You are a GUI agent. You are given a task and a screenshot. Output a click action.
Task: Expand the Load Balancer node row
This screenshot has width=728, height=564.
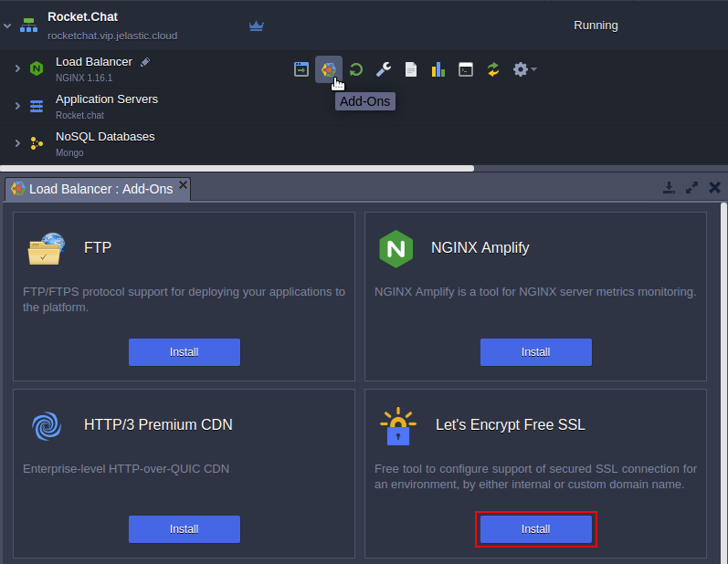pos(17,68)
